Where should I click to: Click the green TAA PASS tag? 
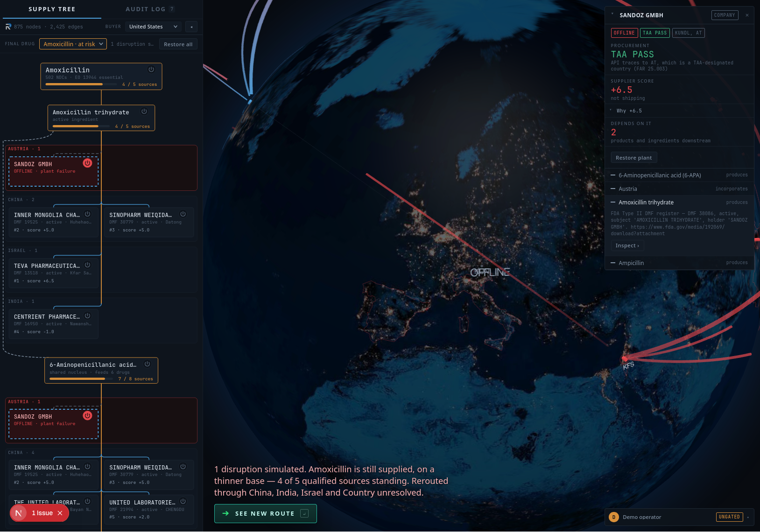(655, 33)
